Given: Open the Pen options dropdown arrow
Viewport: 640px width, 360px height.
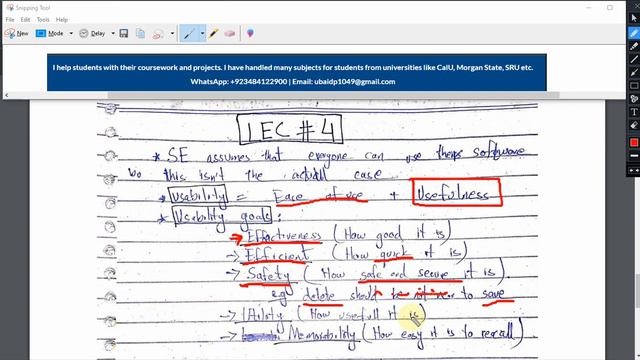Looking at the screenshot, I should pyautogui.click(x=202, y=33).
